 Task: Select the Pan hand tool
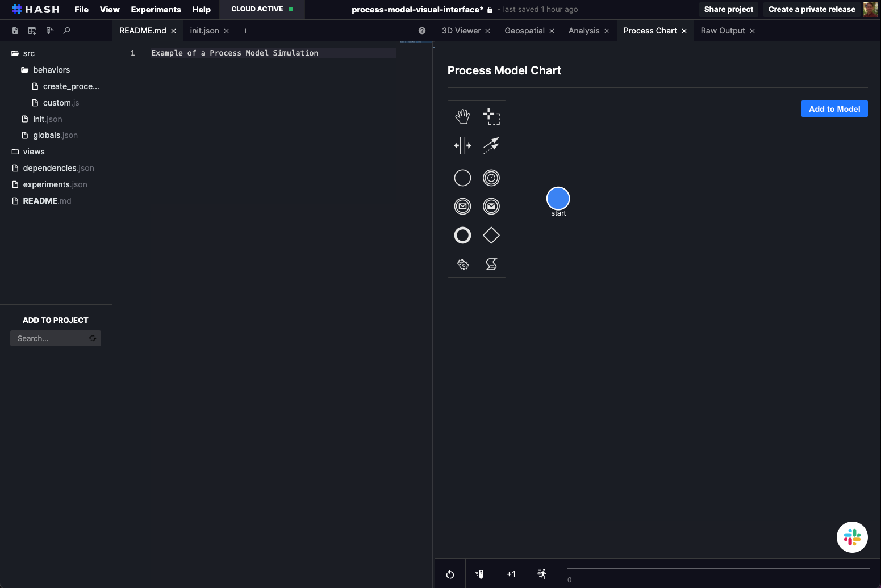pyautogui.click(x=462, y=116)
